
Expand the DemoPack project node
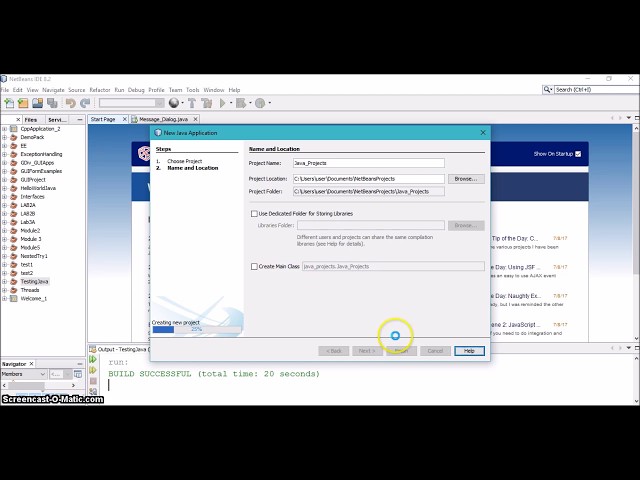click(4, 138)
